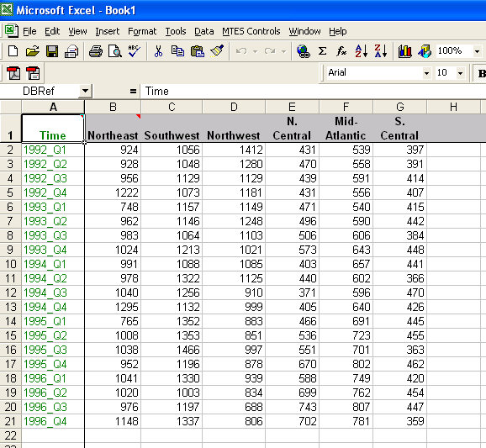486x448 pixels.
Task: Open the Arial font name dropdown
Action: pyautogui.click(x=426, y=73)
